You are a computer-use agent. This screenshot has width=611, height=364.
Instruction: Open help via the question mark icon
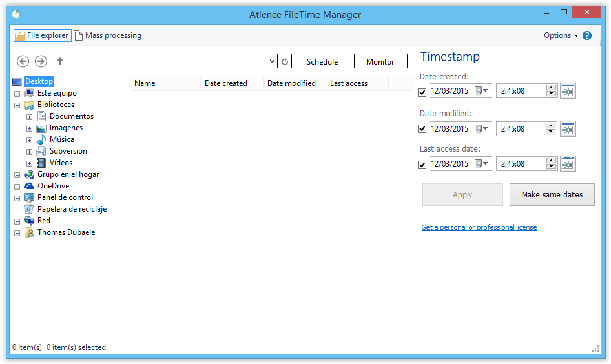tap(587, 35)
